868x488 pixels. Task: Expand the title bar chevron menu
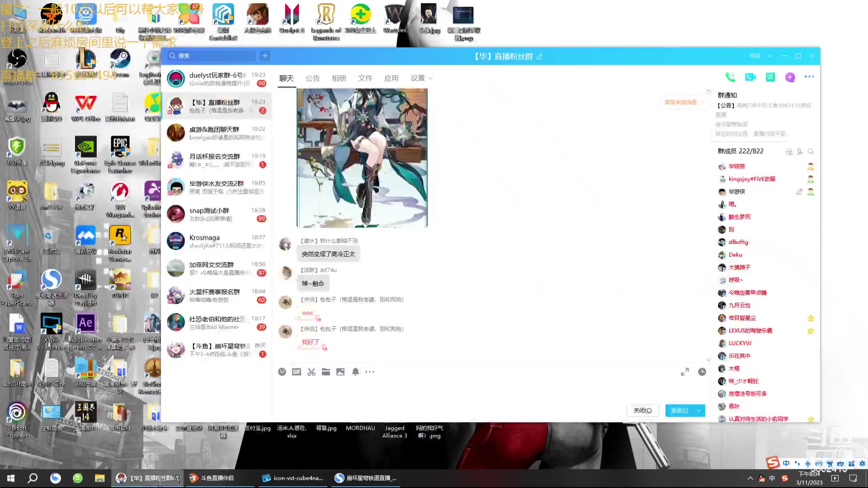tap(770, 56)
